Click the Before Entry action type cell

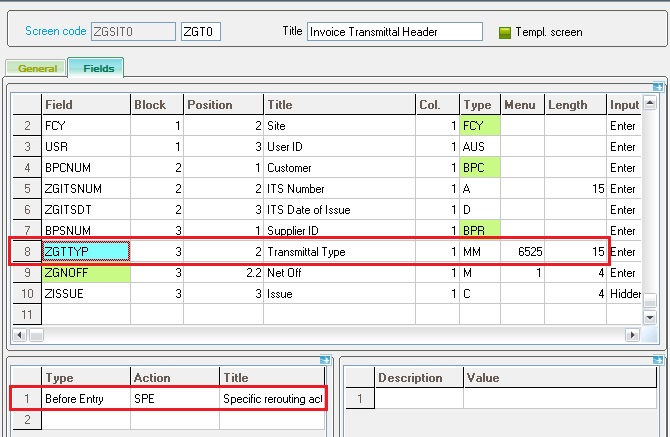coord(86,399)
